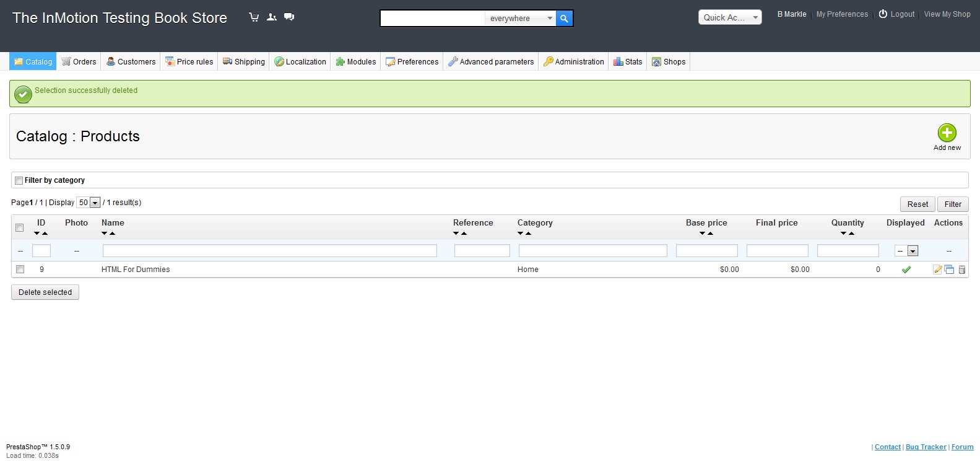Open the Bug Tracker footer link
980x461 pixels.
tap(926, 447)
